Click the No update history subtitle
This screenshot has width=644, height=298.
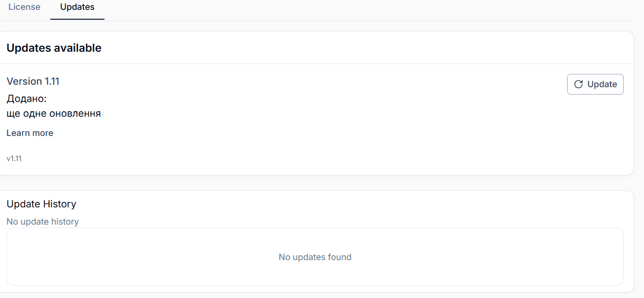42,222
